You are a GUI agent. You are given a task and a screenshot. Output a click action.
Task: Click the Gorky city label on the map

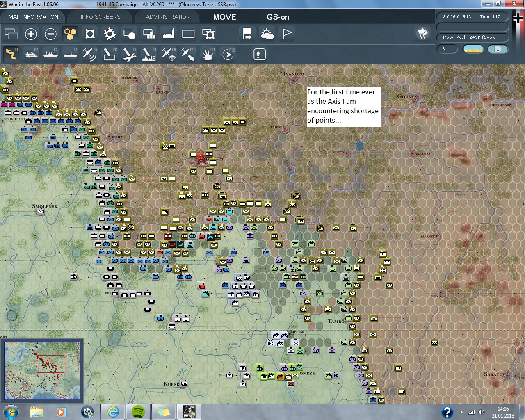tap(406, 96)
